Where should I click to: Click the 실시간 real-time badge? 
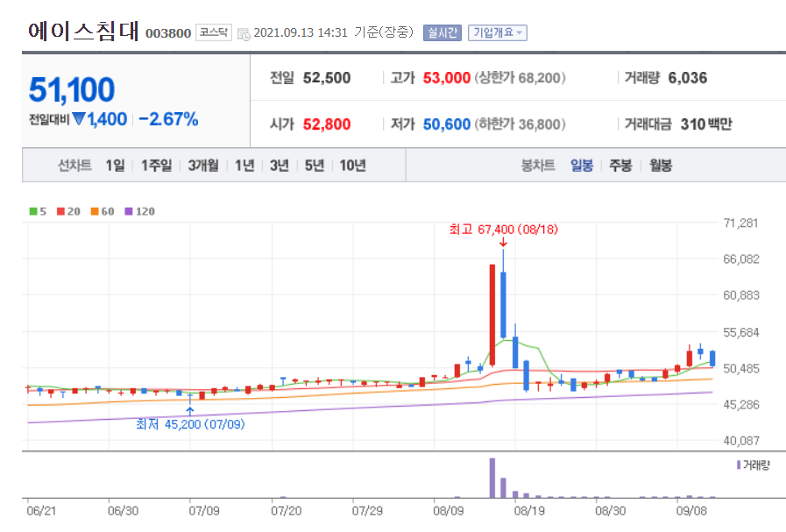443,32
